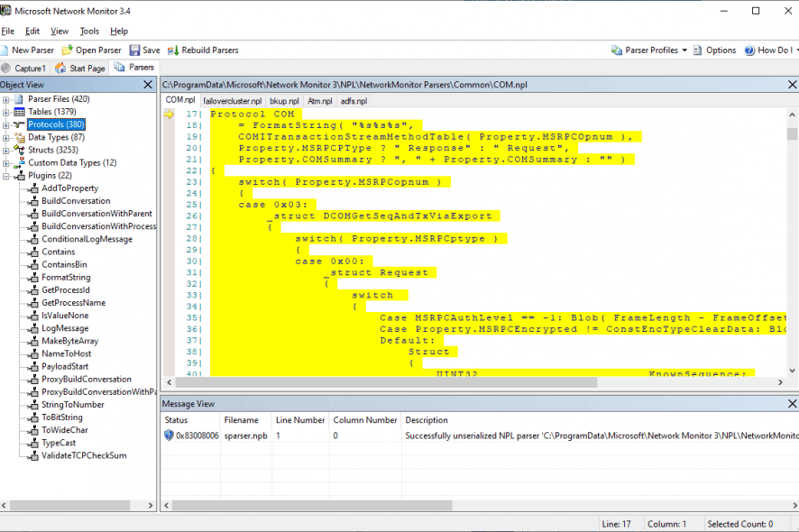
Task: Click the Column Number column header
Action: coord(365,420)
